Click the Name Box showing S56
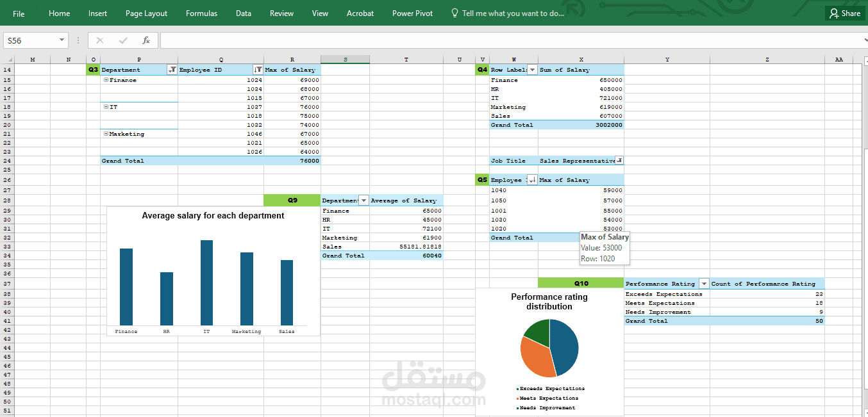This screenshot has width=868, height=417. [x=31, y=40]
